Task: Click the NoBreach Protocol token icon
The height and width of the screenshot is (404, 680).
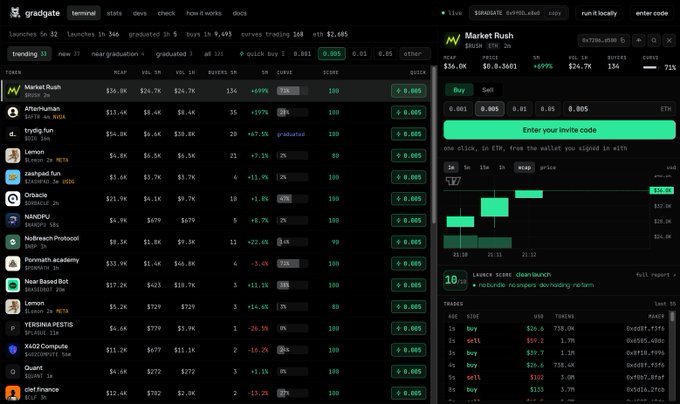Action: pos(13,242)
